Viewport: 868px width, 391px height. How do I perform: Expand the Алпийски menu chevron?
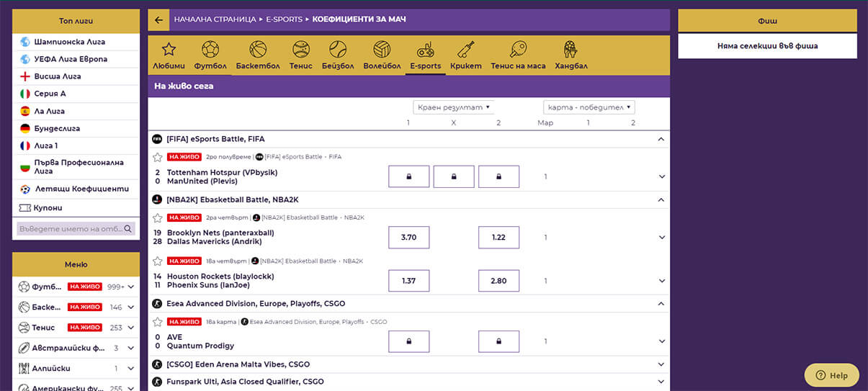(130, 369)
